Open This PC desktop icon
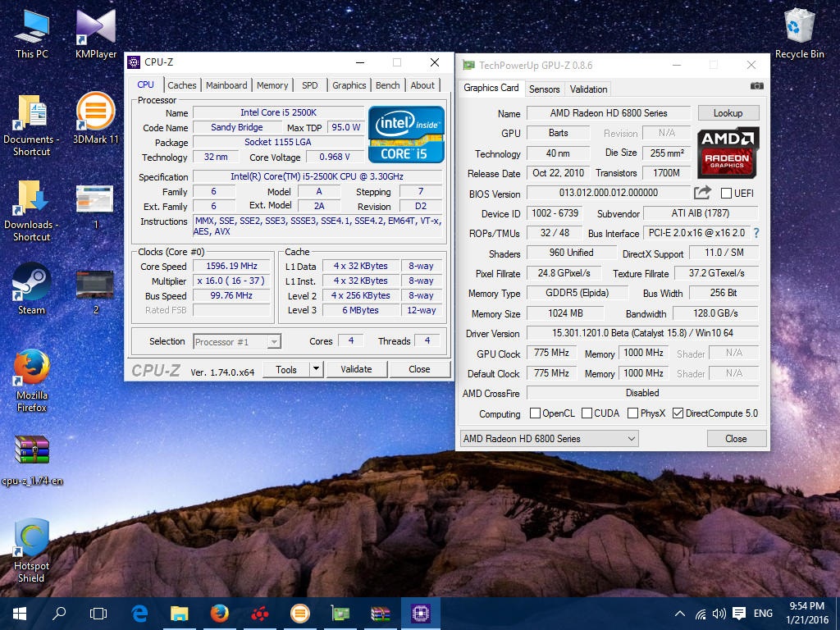This screenshot has width=840, height=630. tap(32, 34)
